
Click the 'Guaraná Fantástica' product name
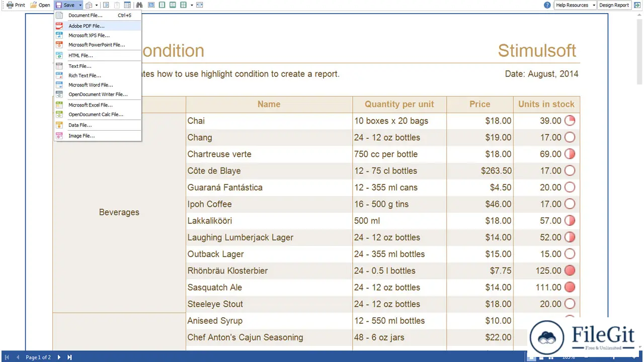[224, 187]
